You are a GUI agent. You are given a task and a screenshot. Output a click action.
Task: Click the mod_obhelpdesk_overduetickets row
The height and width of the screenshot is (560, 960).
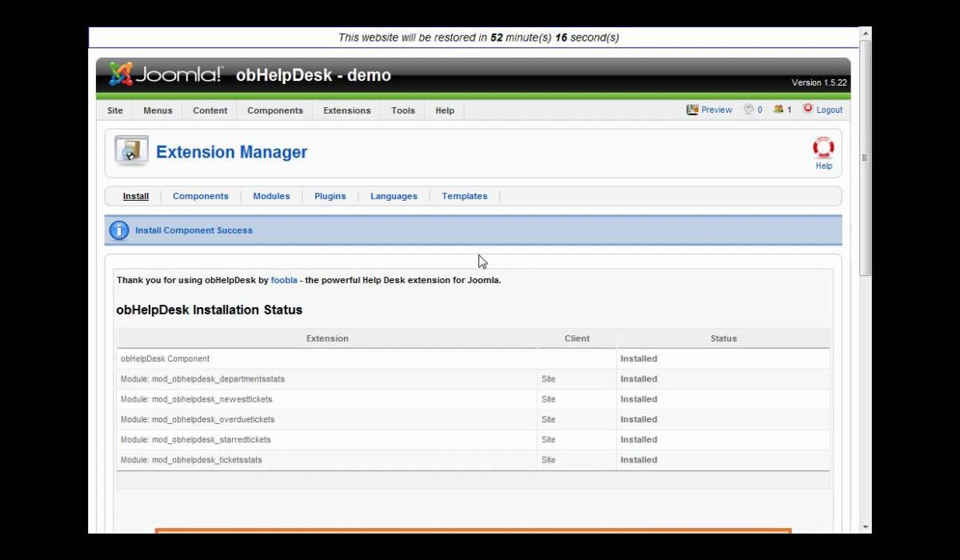[x=474, y=419]
